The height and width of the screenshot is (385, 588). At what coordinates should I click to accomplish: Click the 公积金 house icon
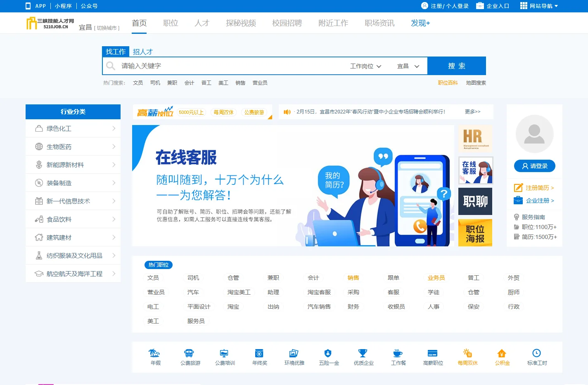pos(502,353)
